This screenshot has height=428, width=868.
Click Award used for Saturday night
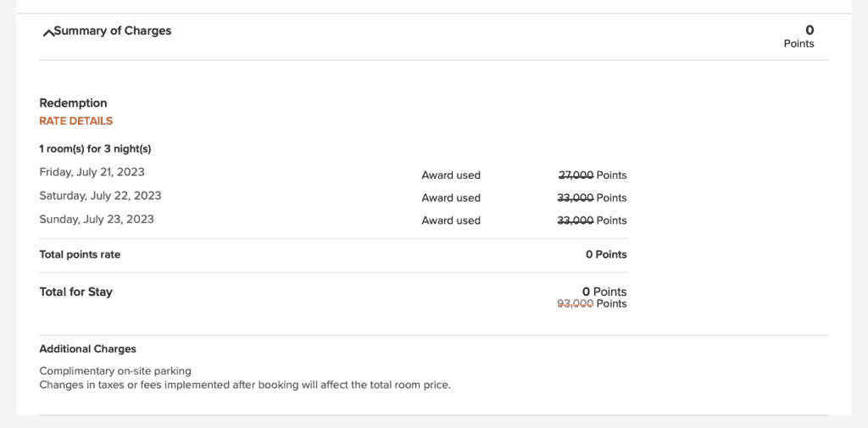[451, 198]
